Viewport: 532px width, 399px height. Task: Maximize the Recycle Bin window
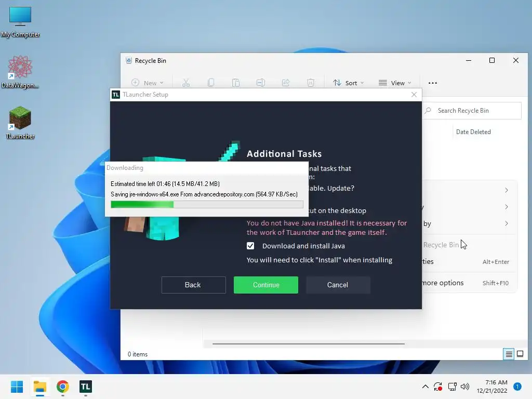pos(492,61)
